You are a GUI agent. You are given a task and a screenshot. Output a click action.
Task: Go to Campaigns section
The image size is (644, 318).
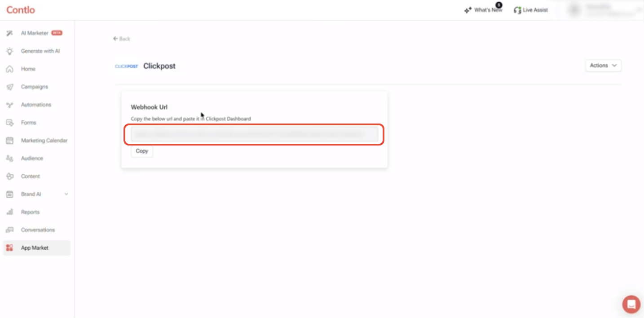pos(35,87)
